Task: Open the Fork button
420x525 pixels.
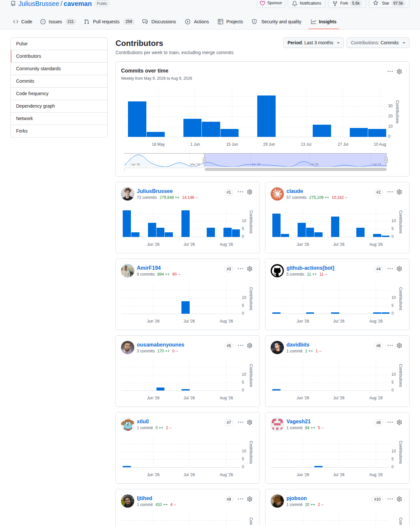Action: 347,3
